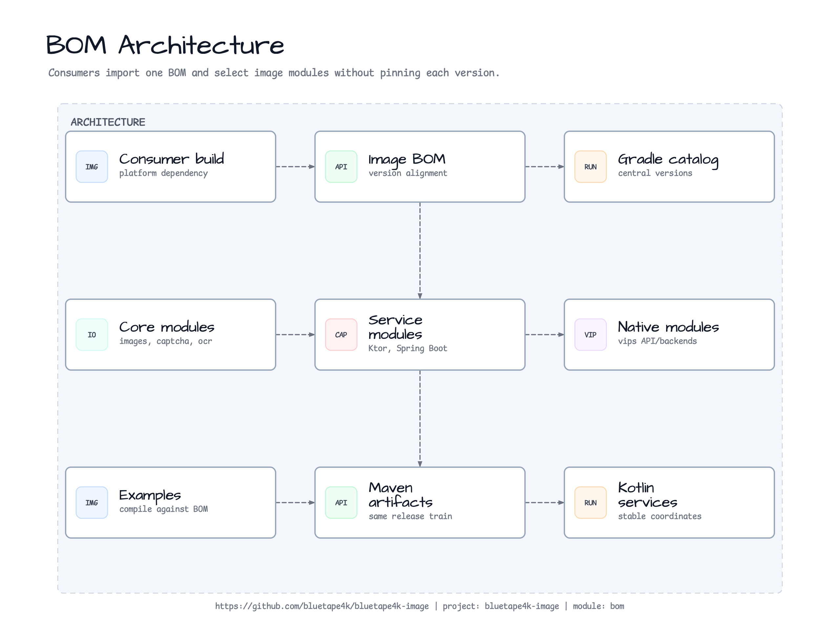Select the Native modules node title
Viewport: 840px width, 643px height.
(668, 327)
